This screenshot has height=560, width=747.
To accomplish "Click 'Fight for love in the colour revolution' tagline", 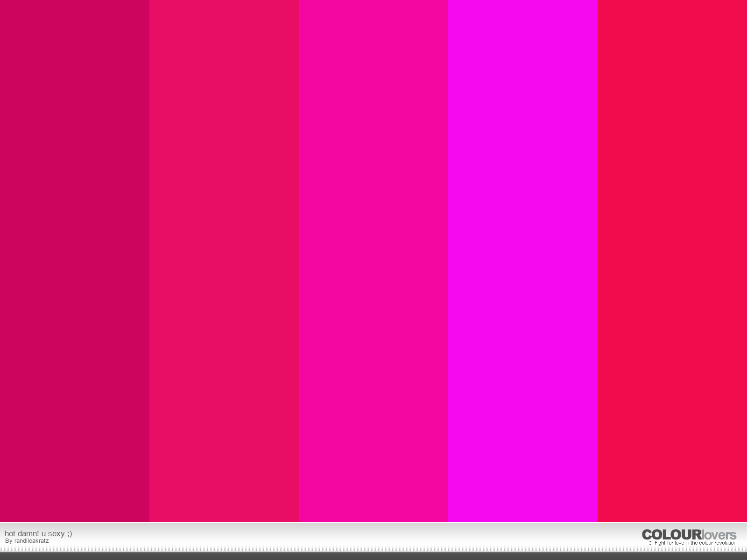I will tap(695, 543).
